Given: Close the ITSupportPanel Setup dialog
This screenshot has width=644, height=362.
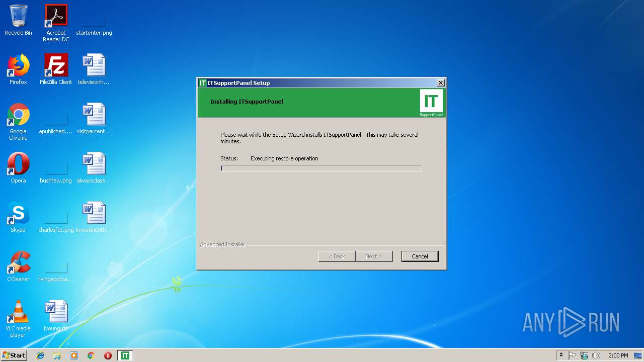Looking at the screenshot, I should pyautogui.click(x=440, y=83).
